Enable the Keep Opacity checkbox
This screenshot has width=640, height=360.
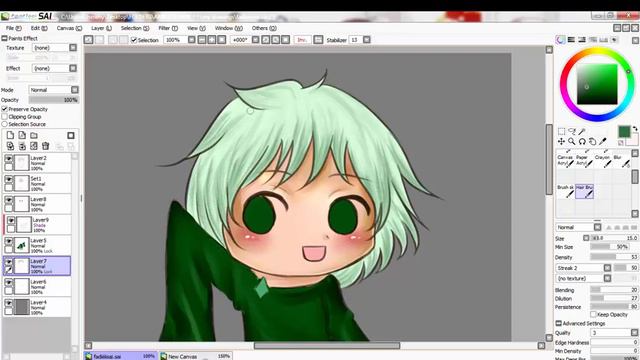(x=593, y=314)
